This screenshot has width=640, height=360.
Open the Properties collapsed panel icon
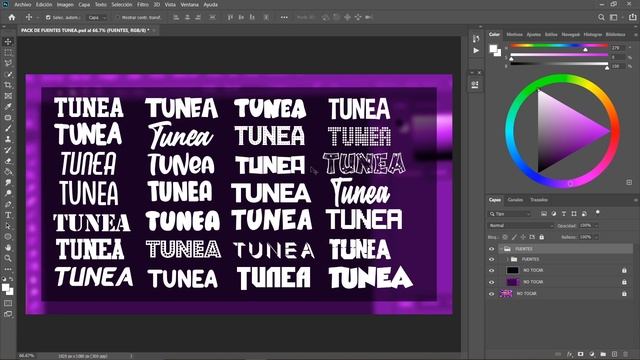tap(475, 84)
